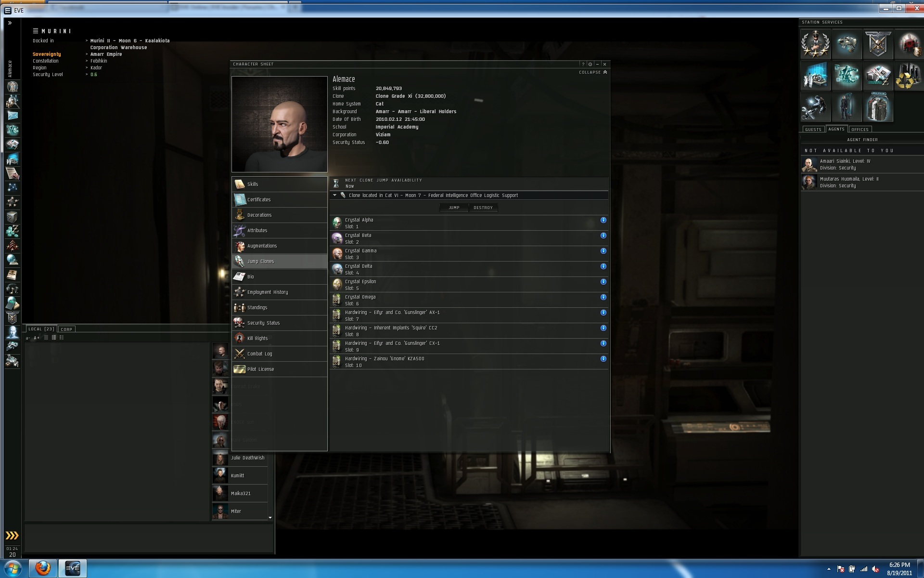The image size is (924, 578).
Task: Show info for Zainou 'Gnome' KZA500
Action: (x=603, y=359)
